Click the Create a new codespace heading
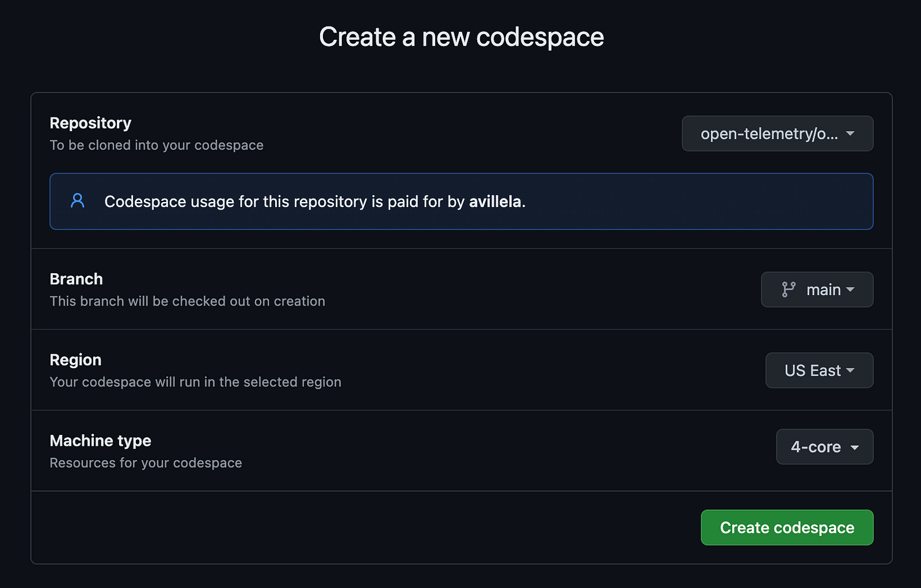Screen dimensions: 921x588 (x=461, y=37)
